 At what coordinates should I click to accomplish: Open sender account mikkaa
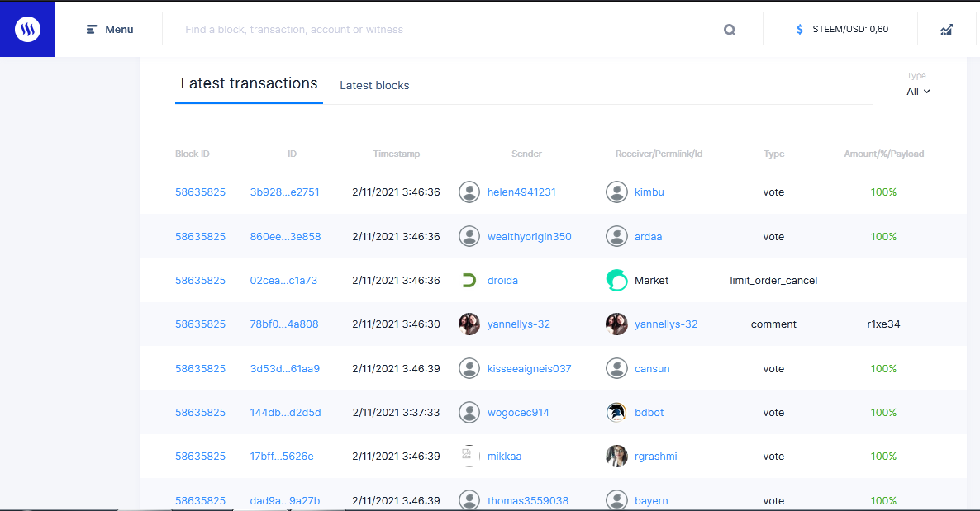[504, 456]
